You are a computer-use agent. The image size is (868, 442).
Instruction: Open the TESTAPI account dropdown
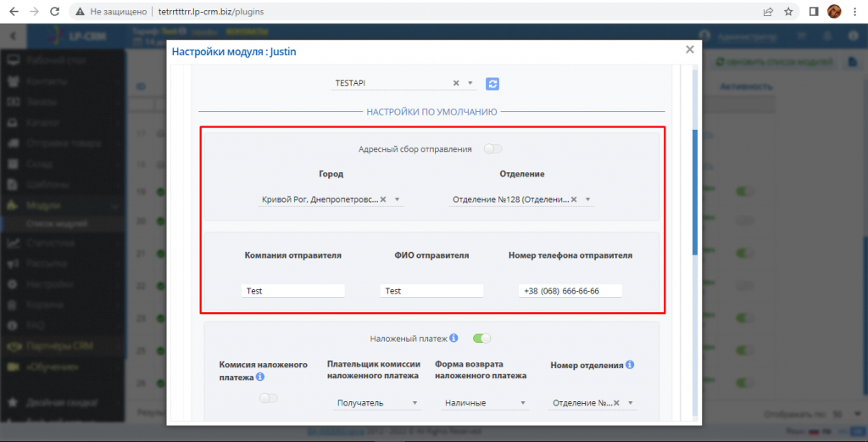(x=470, y=83)
